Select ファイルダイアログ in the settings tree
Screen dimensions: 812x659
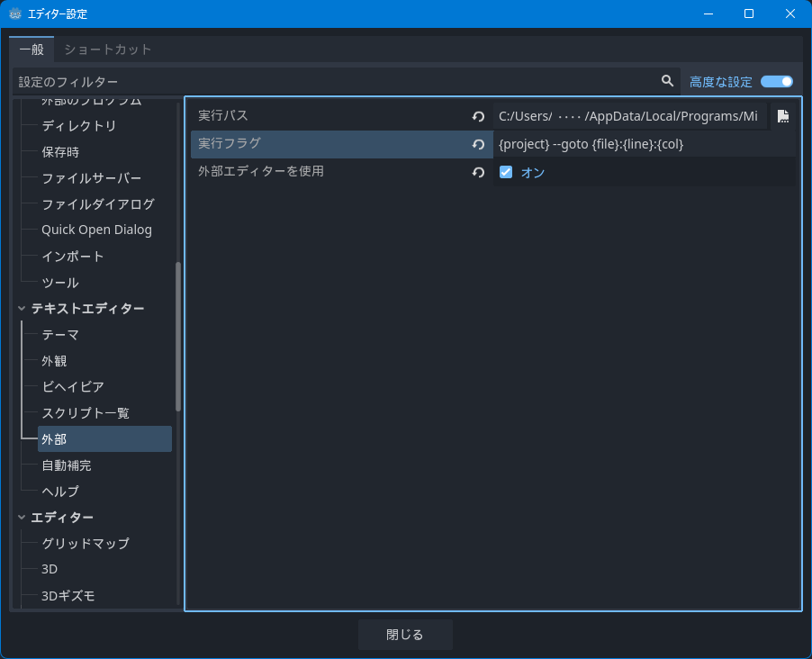point(98,204)
